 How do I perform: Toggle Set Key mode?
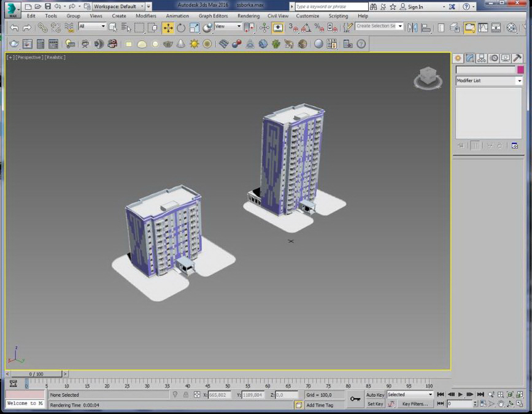tap(375, 404)
